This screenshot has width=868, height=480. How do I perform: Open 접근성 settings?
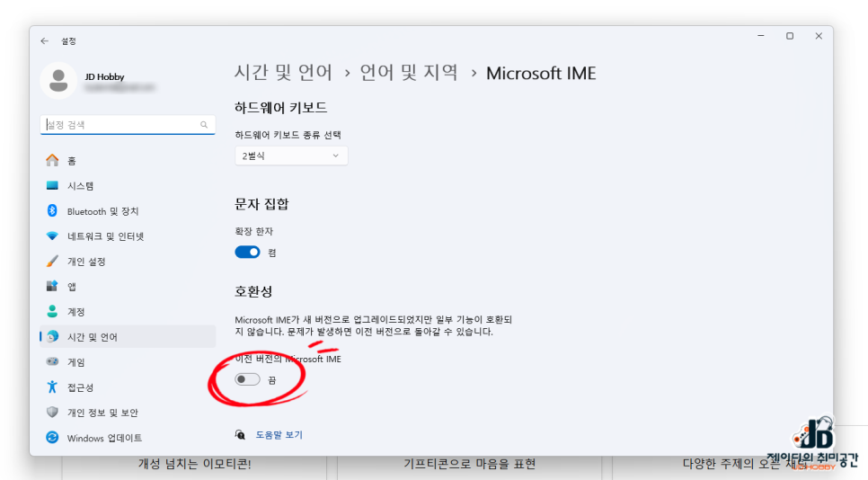[x=128, y=387]
